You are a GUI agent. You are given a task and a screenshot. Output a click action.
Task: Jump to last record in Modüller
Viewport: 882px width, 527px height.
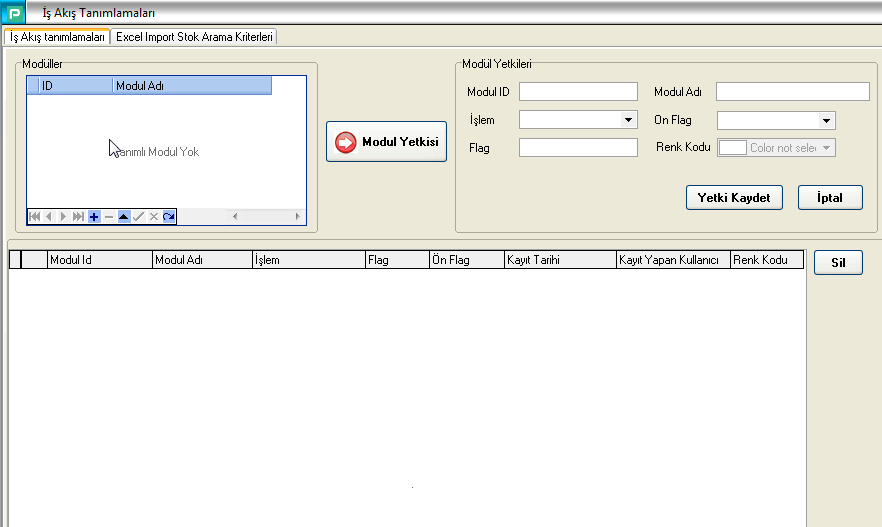click(79, 216)
